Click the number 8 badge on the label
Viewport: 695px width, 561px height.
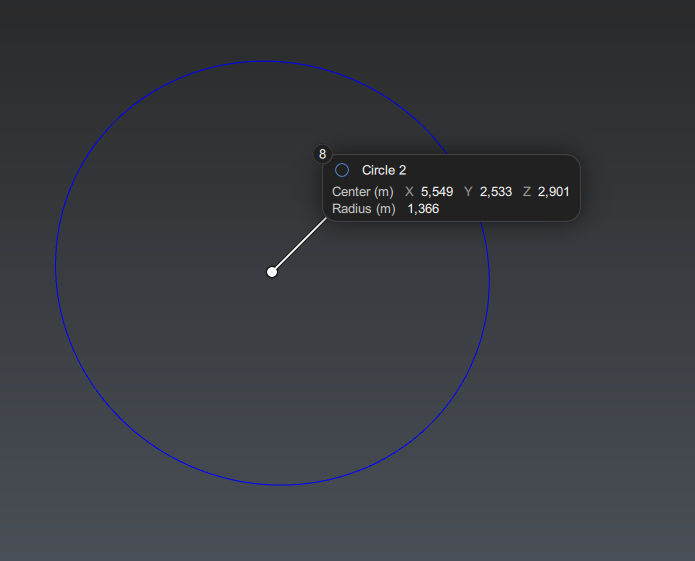click(x=322, y=154)
